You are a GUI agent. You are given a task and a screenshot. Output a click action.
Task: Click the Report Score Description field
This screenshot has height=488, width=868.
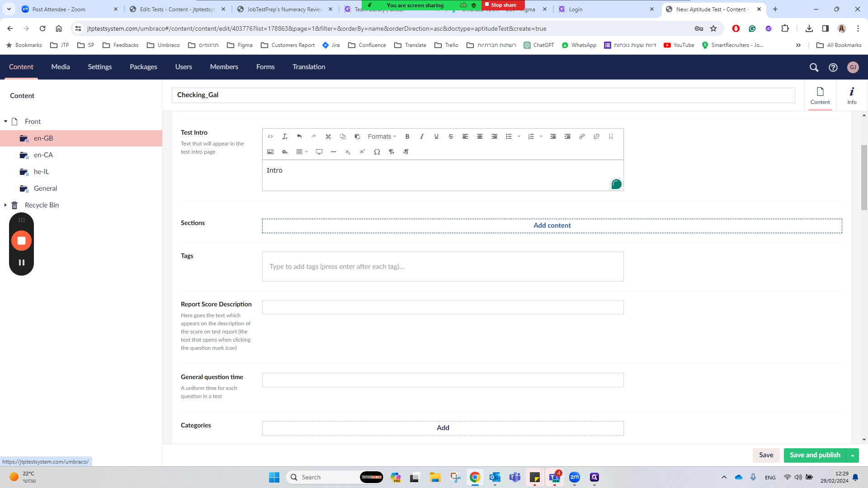443,307
